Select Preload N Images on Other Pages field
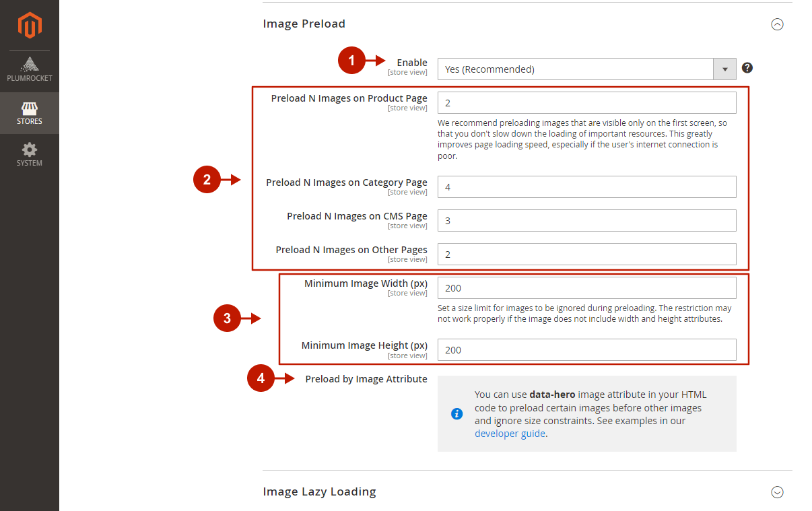The width and height of the screenshot is (812, 511). coord(586,254)
